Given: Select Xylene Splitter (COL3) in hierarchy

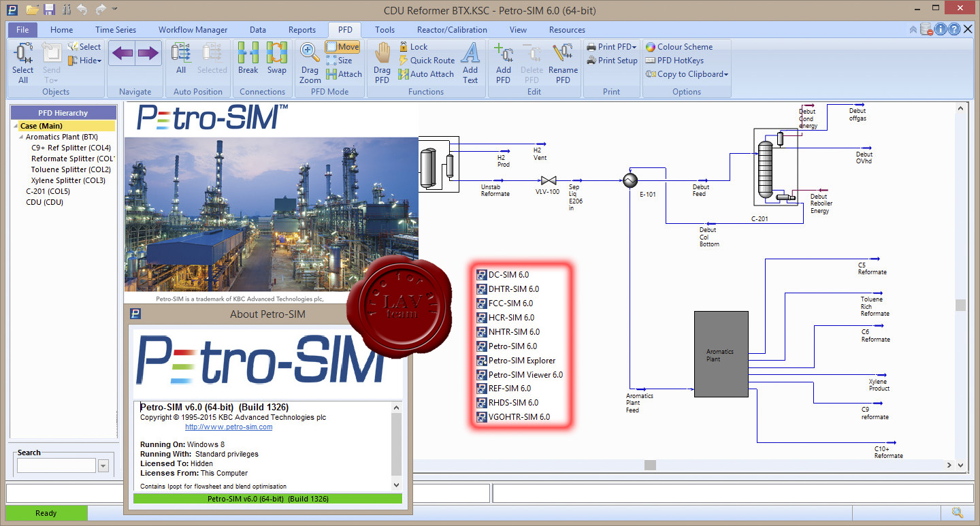Looking at the screenshot, I should (68, 180).
